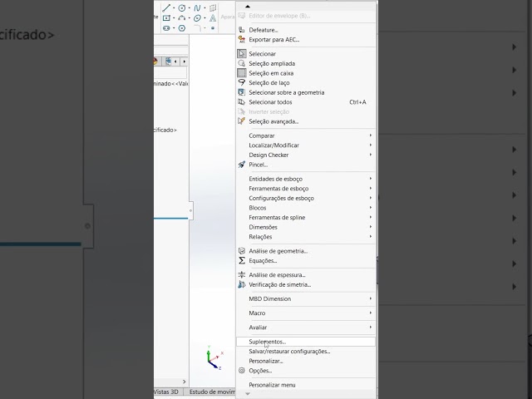Image resolution: width=532 pixels, height=399 pixels.
Task: Choose Seleção de laço lasso icon
Action: coord(242,83)
